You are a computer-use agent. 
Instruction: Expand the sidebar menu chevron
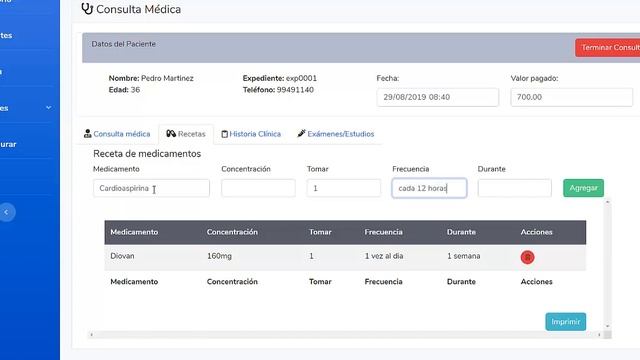pos(49,108)
